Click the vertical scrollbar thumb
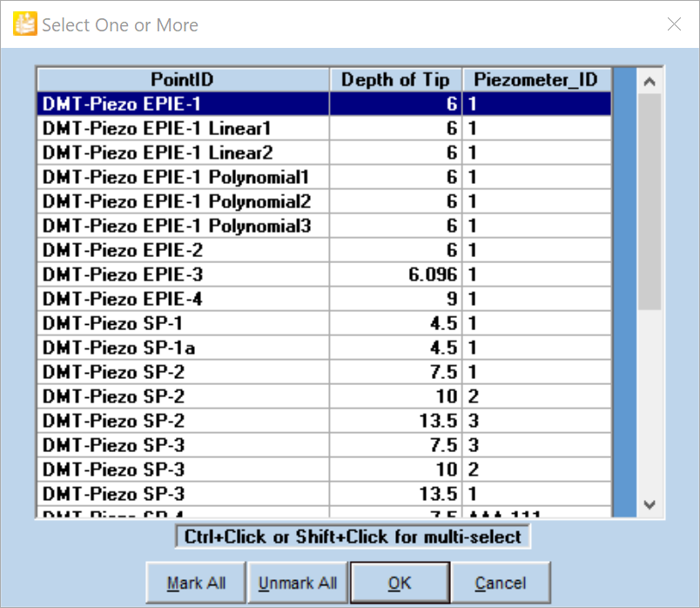The image size is (700, 608). 648,200
